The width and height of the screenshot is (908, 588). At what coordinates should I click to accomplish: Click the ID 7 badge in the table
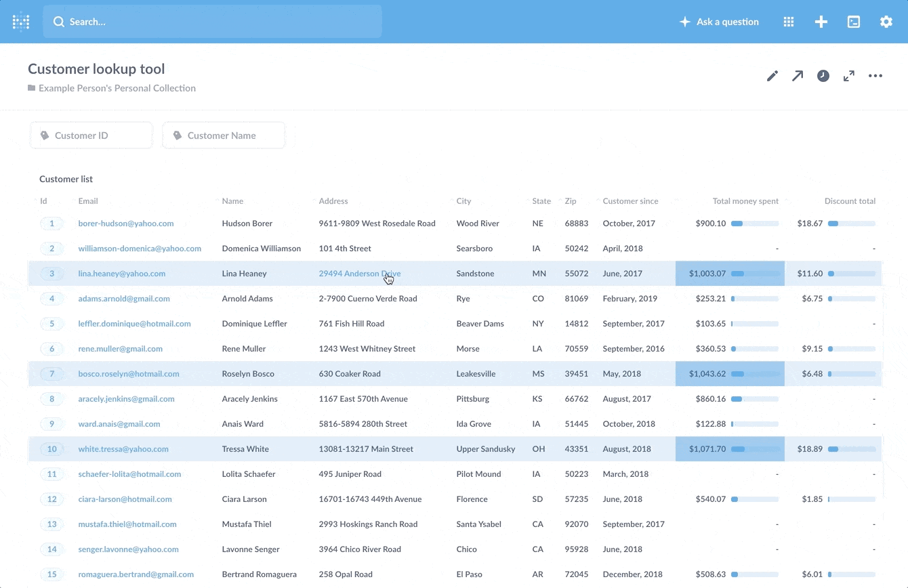tap(51, 374)
